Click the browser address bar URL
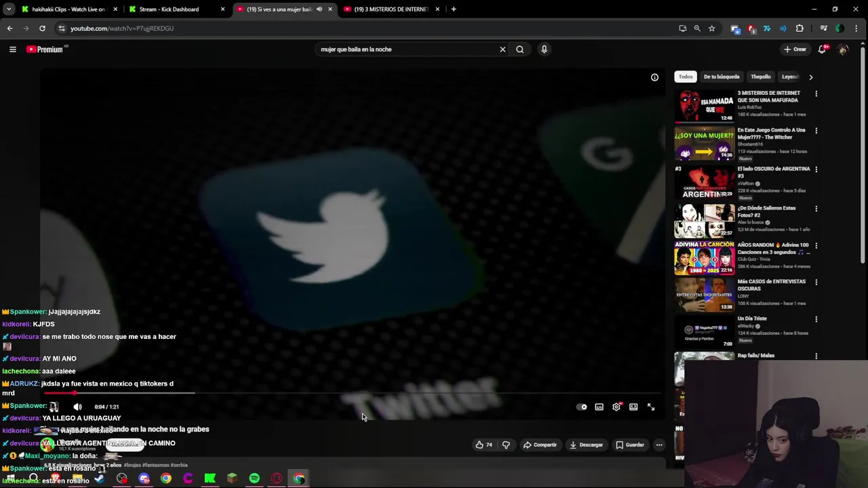The height and width of the screenshot is (488, 868). click(x=122, y=28)
